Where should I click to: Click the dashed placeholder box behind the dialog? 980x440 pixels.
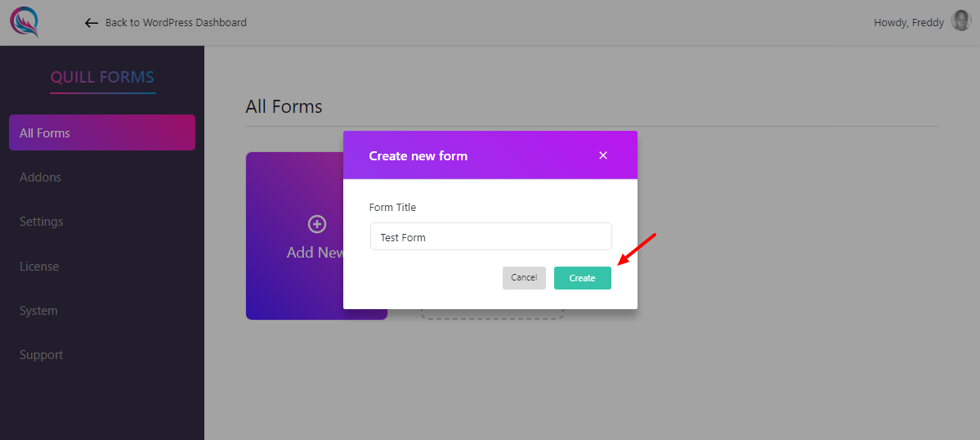492,315
